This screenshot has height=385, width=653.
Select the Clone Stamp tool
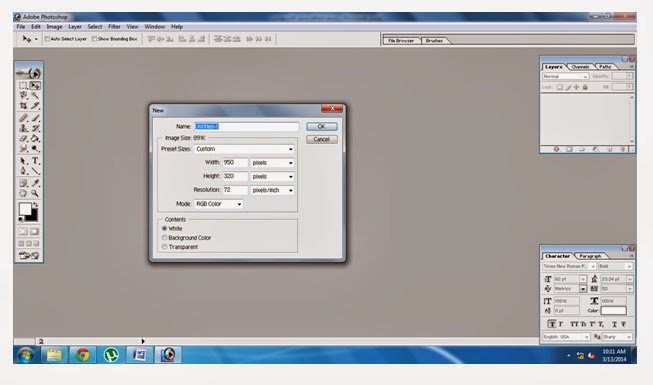23,128
